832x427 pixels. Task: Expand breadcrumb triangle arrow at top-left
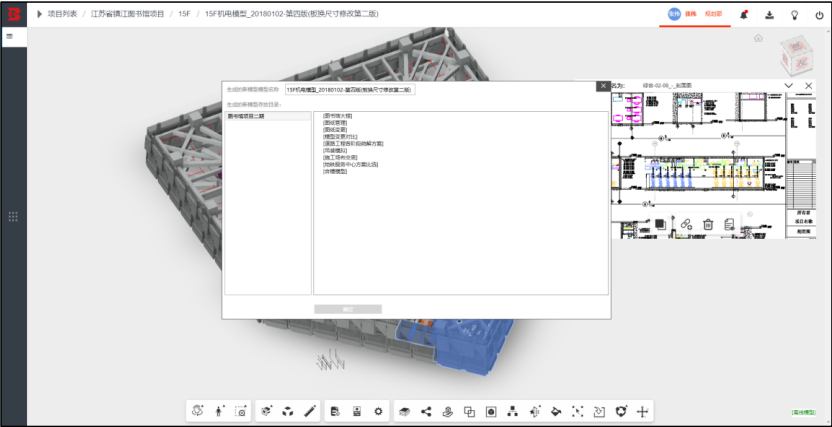pyautogui.click(x=39, y=14)
